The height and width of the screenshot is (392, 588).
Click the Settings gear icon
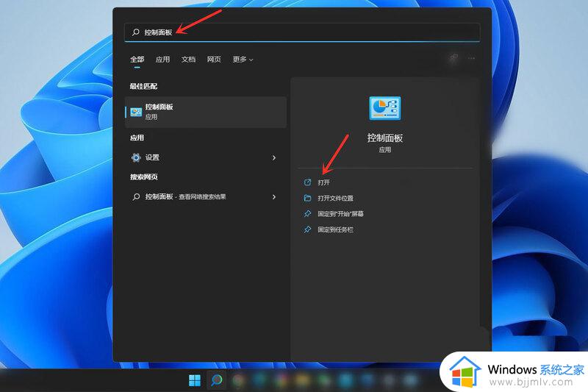(x=136, y=157)
